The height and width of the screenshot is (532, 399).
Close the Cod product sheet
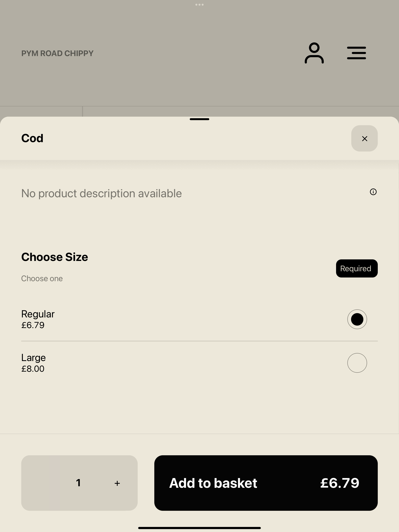[364, 138]
